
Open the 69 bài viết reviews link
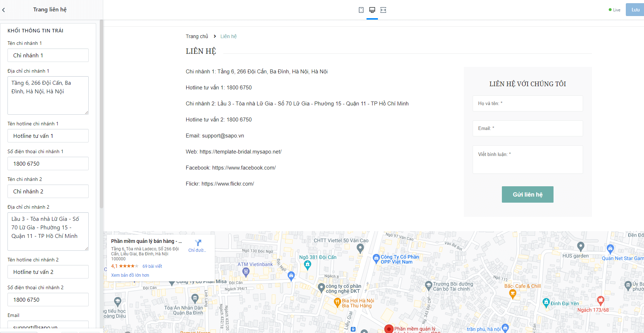point(152,266)
